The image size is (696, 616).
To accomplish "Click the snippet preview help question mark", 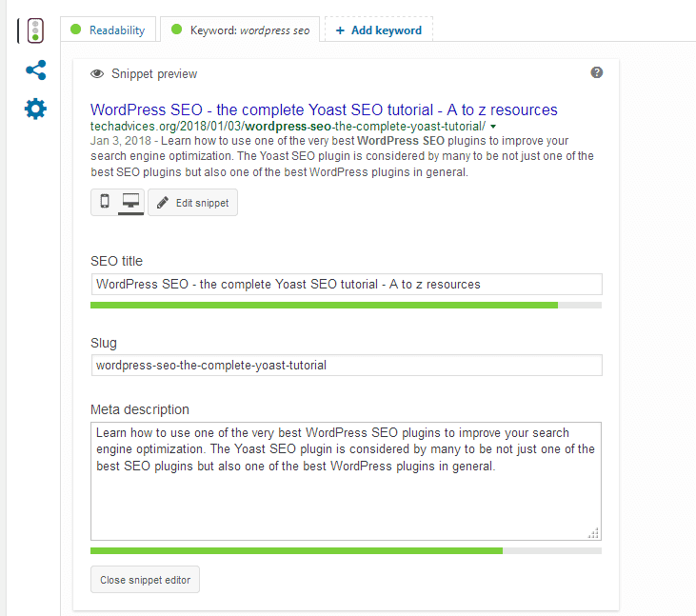I will pyautogui.click(x=597, y=72).
